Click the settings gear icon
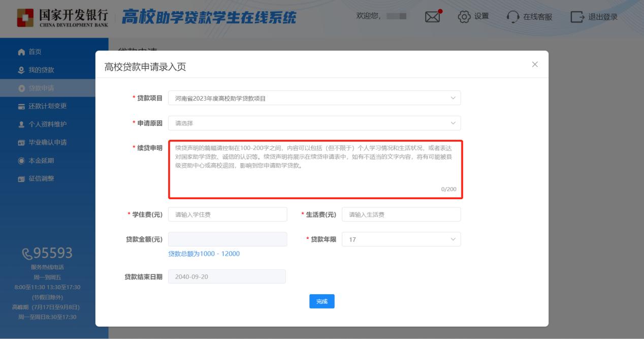The height and width of the screenshot is (339, 644). point(464,17)
